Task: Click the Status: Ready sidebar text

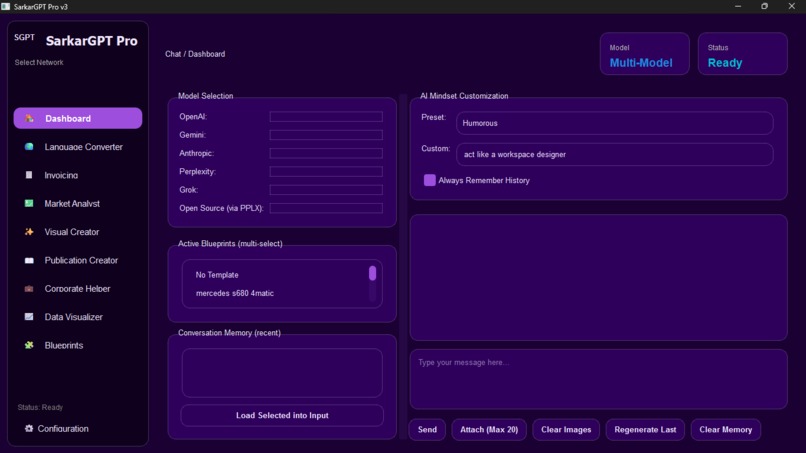Action: [x=40, y=407]
